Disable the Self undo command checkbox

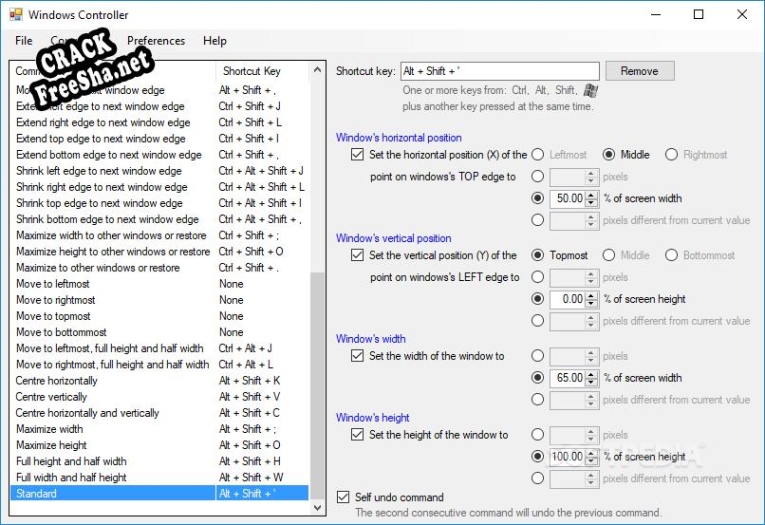click(344, 497)
